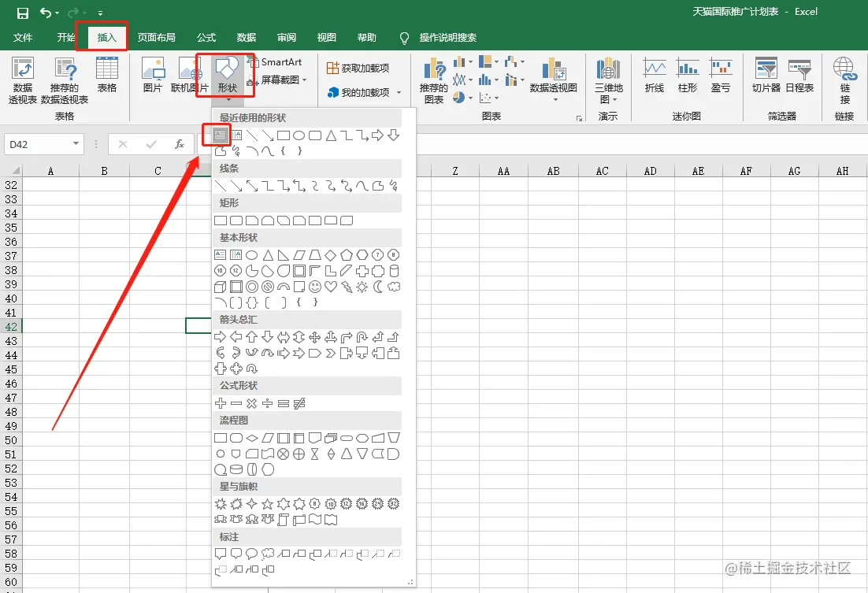The height and width of the screenshot is (593, 868).
Task: Switch to the Review (审阅) tab
Action: 287,38
